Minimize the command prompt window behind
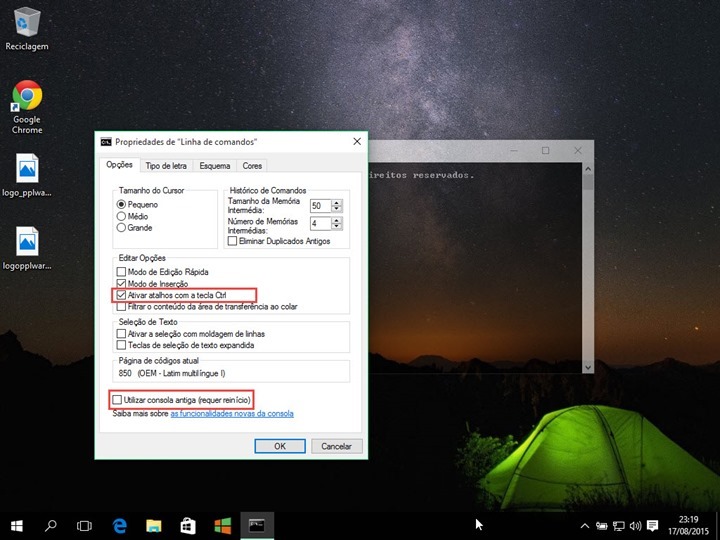This screenshot has height=540, width=720. point(514,151)
